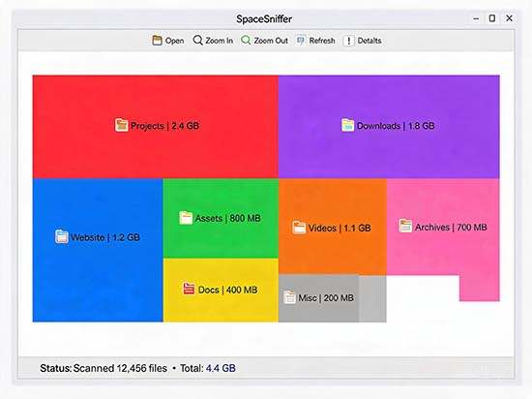
Task: Click the Misc folder icon
Action: [x=289, y=297]
